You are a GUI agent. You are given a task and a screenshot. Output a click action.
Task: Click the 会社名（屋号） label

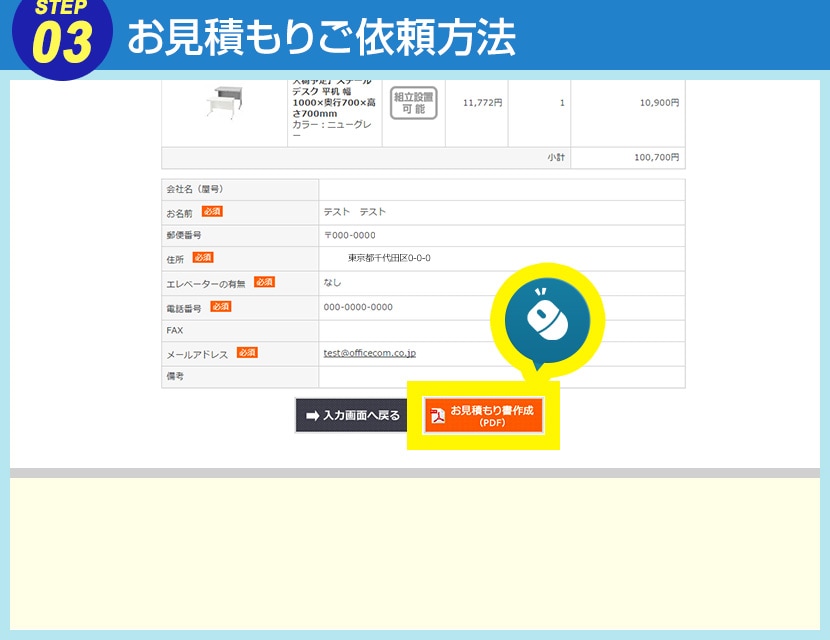[195, 189]
